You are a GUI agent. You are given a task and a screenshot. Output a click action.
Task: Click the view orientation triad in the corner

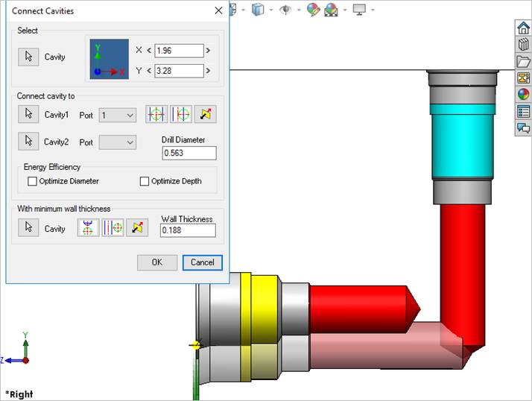click(x=16, y=349)
